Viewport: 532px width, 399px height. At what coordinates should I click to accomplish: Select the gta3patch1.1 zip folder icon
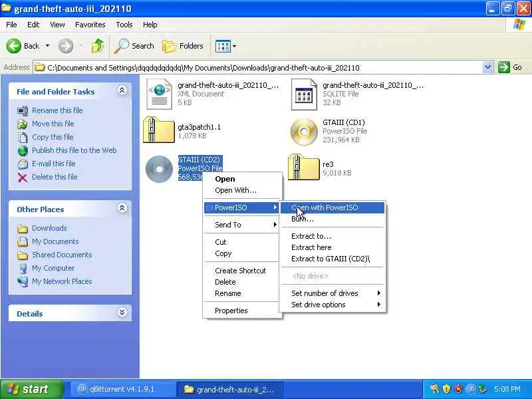[x=159, y=130]
